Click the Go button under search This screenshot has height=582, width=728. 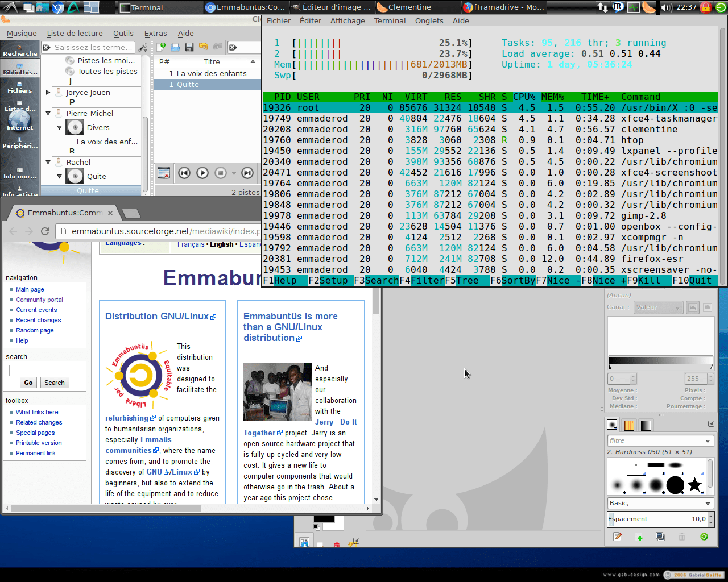28,383
